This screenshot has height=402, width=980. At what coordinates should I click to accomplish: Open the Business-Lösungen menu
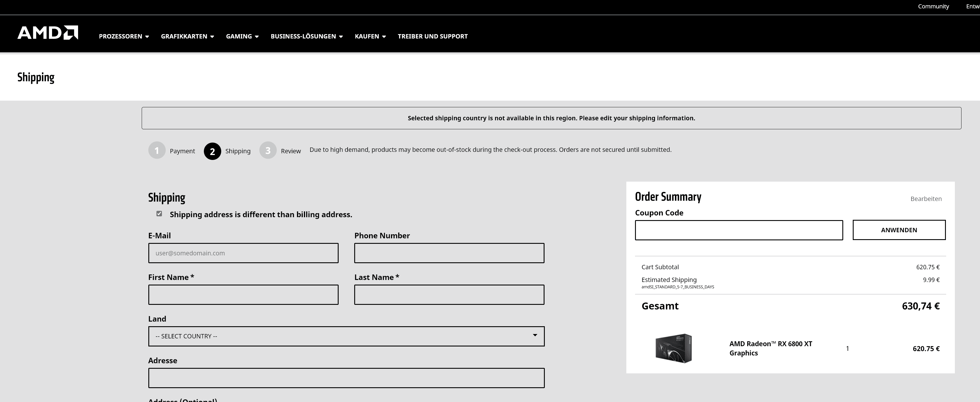coord(306,36)
